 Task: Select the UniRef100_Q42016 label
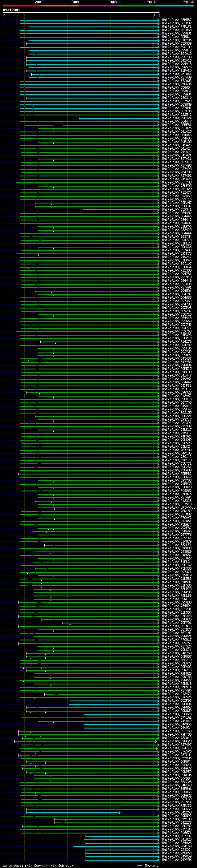coord(177,60)
